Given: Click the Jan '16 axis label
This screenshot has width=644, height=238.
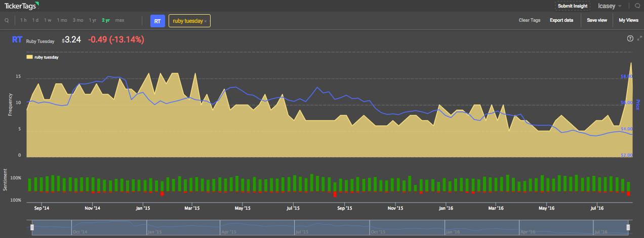Looking at the screenshot, I should 446,208.
